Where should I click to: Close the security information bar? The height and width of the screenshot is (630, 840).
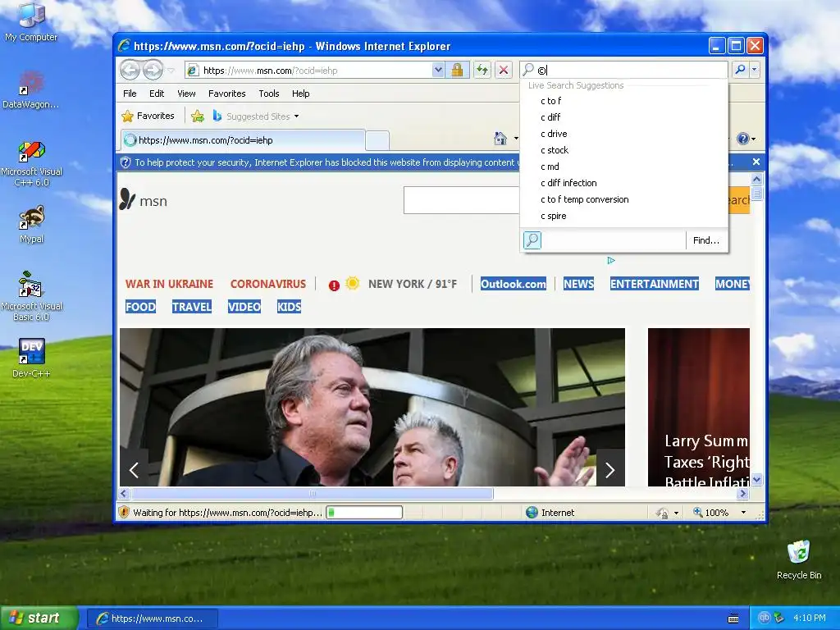756,162
